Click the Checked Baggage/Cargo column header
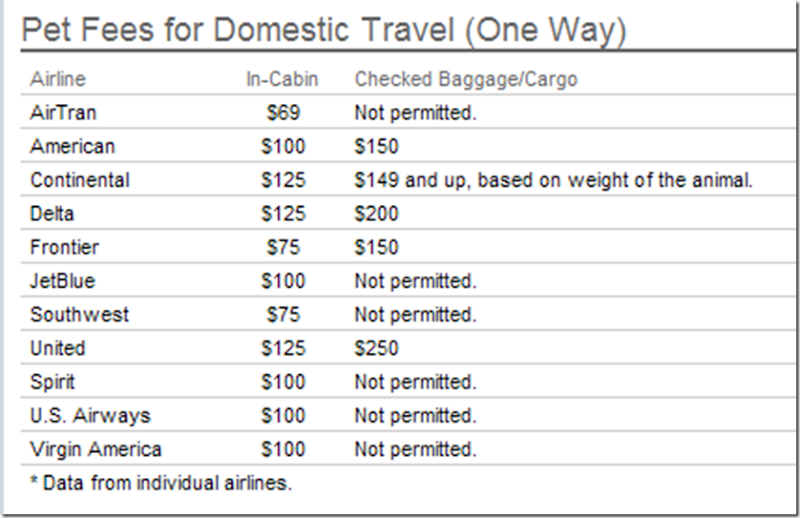The height and width of the screenshot is (518, 800). (x=466, y=79)
